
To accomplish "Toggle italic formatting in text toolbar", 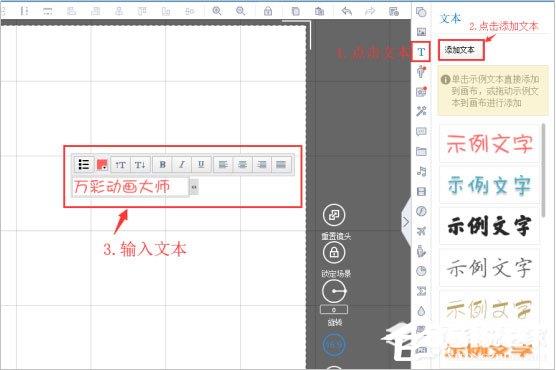I will tap(182, 165).
